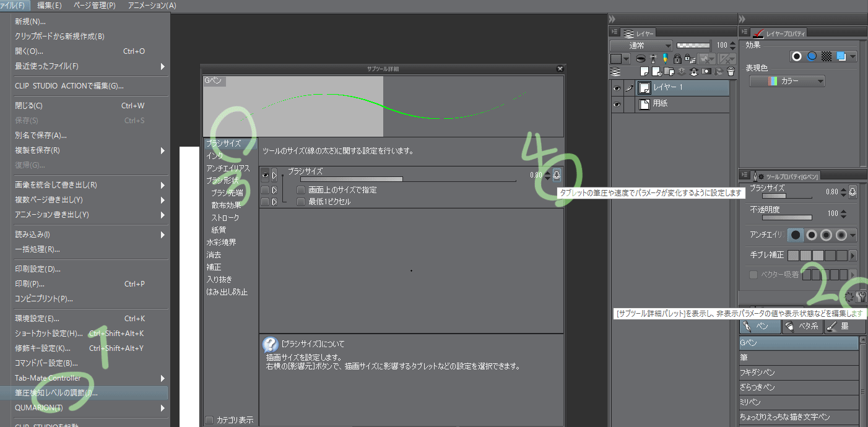Image resolution: width=868 pixels, height=427 pixels.
Task: Click the delete layer trash icon
Action: [x=731, y=72]
